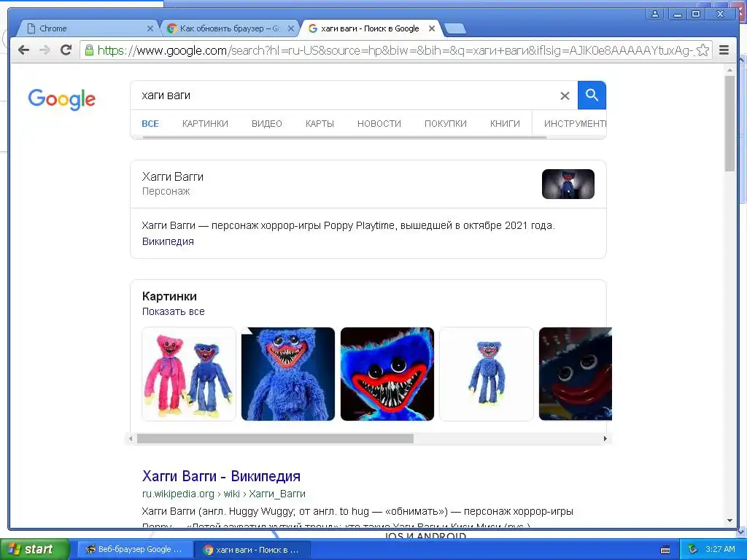Click the keyboard icon in the taskbar
The width and height of the screenshot is (747, 560).
[x=665, y=550]
